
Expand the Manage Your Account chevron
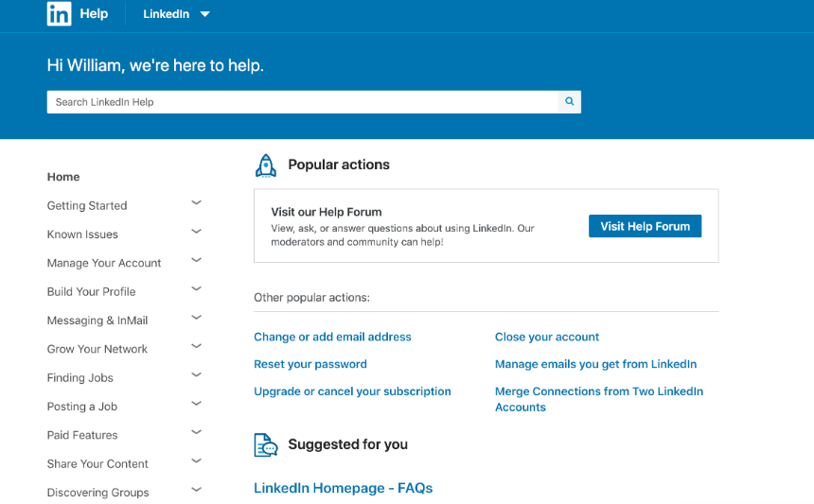click(x=196, y=260)
